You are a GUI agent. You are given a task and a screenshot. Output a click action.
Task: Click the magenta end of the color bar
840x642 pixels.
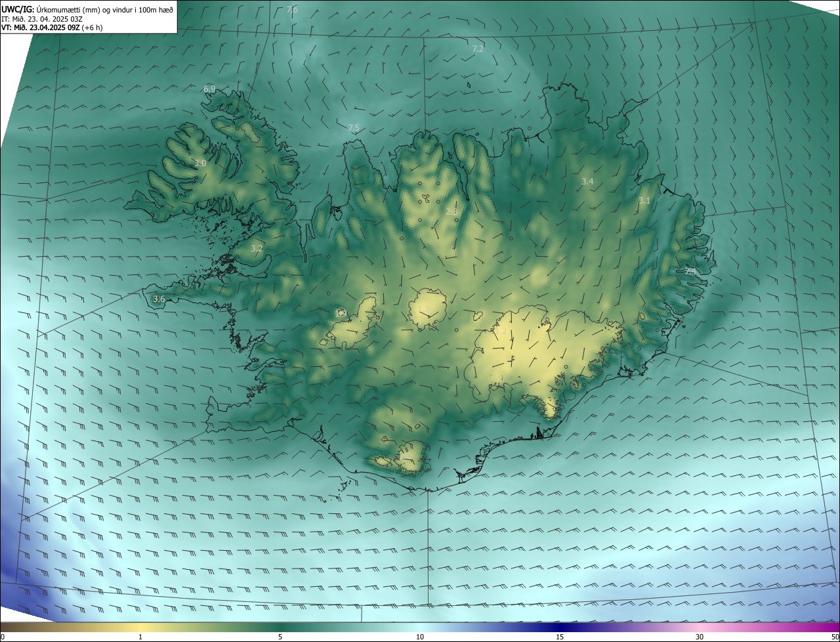833,628
